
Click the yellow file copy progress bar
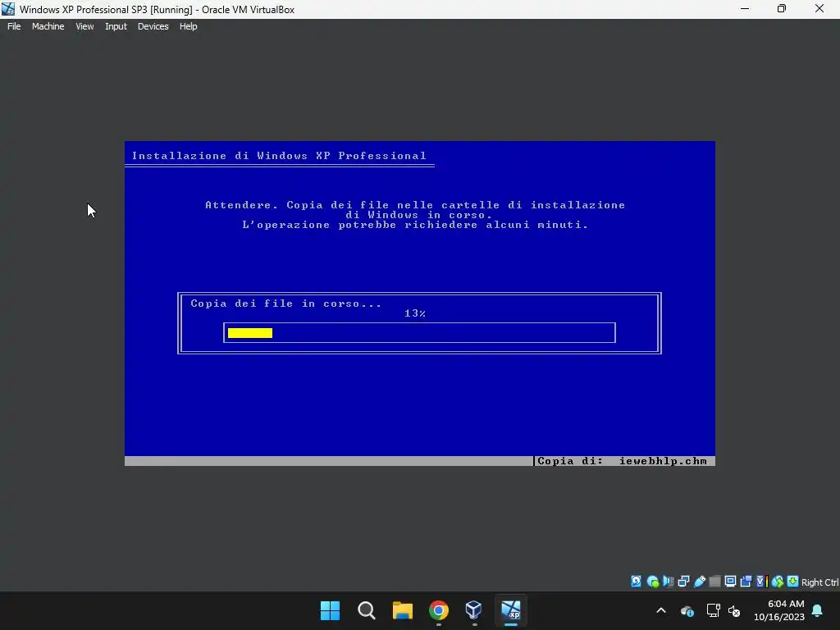click(250, 333)
